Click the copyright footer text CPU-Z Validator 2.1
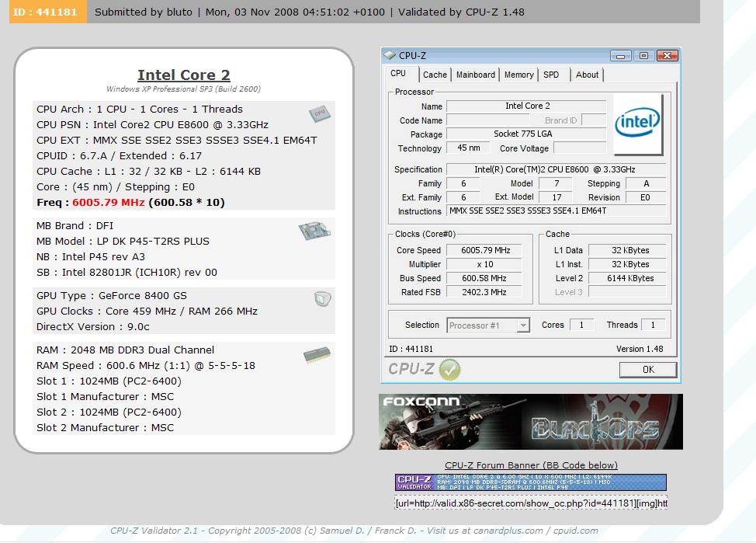This screenshot has width=756, height=543. pyautogui.click(x=354, y=531)
